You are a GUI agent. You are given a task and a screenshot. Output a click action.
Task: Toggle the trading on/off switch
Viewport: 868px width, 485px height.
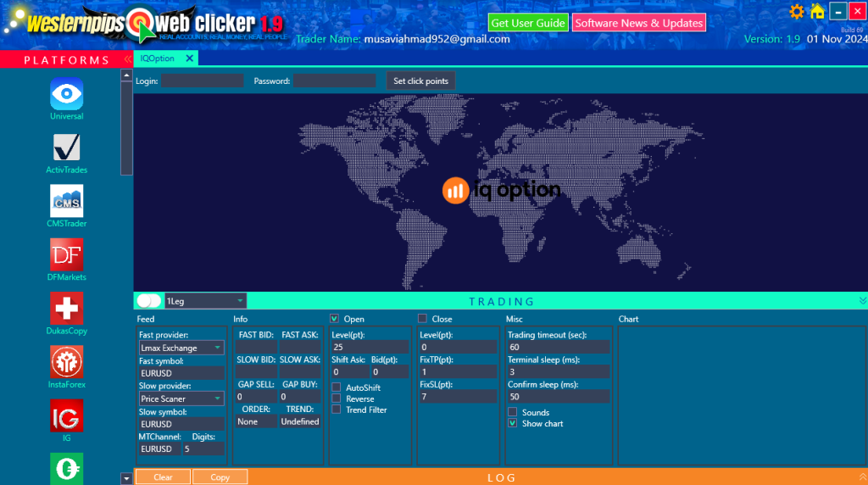[x=149, y=301]
